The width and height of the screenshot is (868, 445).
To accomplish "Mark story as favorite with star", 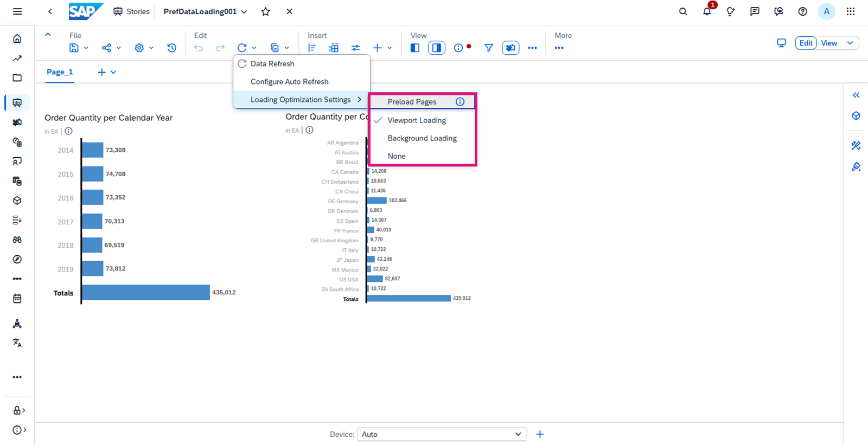I will (x=265, y=11).
